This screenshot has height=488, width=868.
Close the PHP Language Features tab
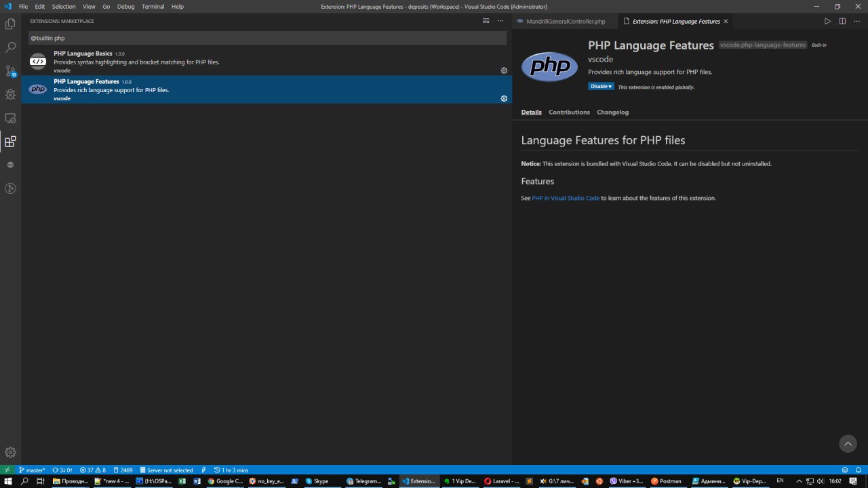(x=726, y=21)
